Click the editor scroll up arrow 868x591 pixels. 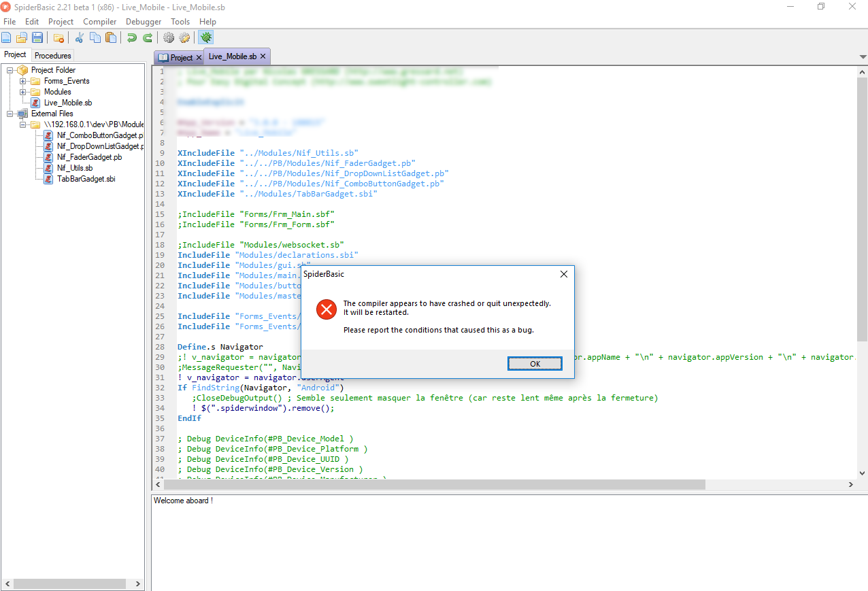863,71
